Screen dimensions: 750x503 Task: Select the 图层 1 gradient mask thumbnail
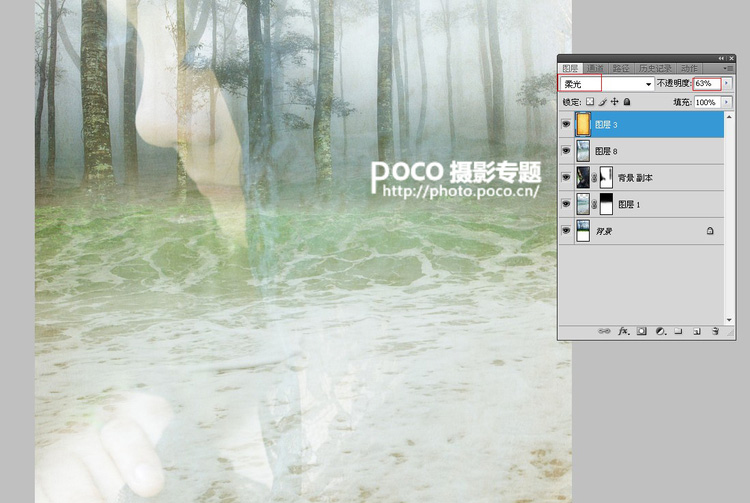pos(606,204)
